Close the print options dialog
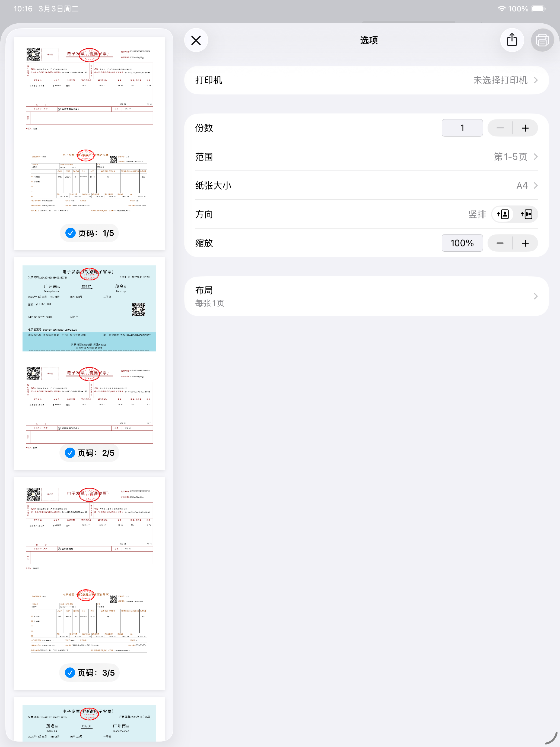The width and height of the screenshot is (560, 747). (x=196, y=40)
